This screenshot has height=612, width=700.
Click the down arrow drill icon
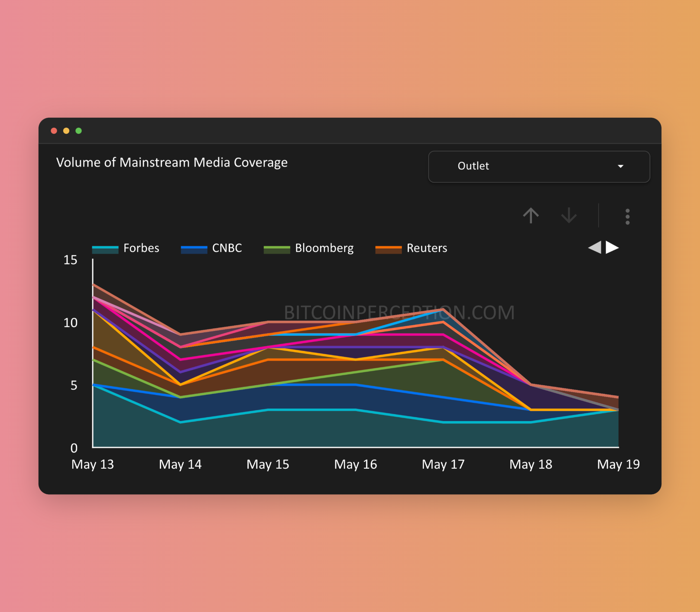point(569,215)
